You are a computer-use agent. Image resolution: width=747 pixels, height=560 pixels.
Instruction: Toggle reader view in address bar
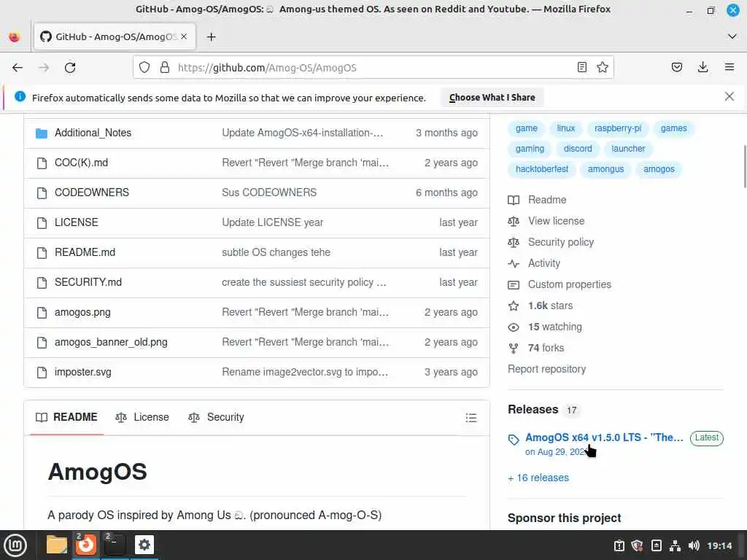tap(581, 67)
